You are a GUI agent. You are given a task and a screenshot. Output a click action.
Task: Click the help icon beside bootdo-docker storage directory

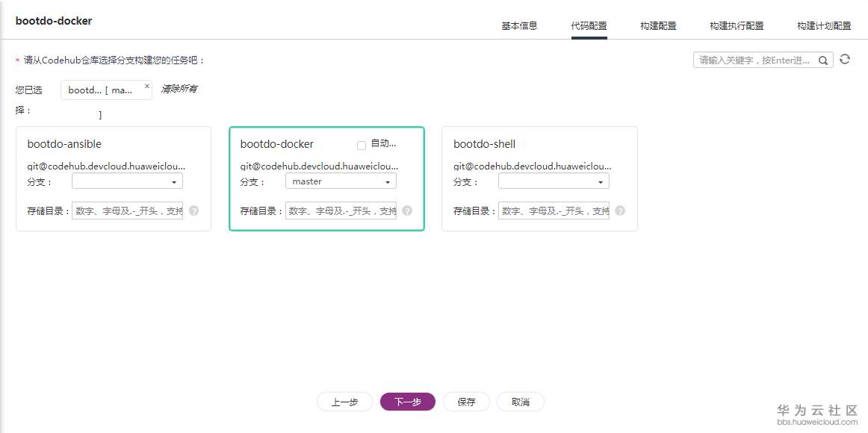[x=407, y=211]
